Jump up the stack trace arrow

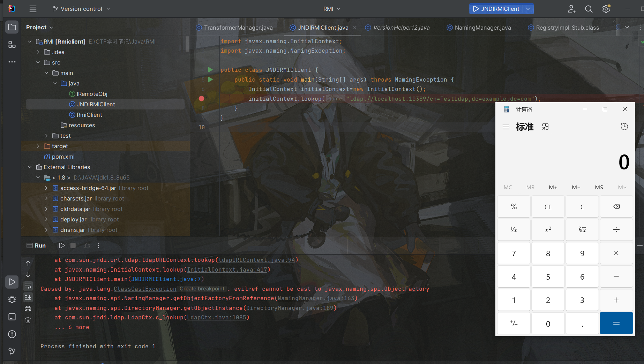coord(28,263)
